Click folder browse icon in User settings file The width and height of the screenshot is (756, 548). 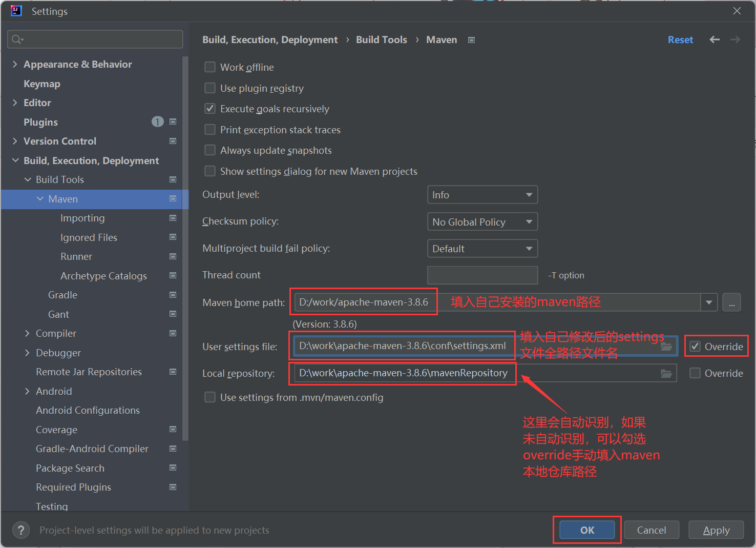click(666, 347)
